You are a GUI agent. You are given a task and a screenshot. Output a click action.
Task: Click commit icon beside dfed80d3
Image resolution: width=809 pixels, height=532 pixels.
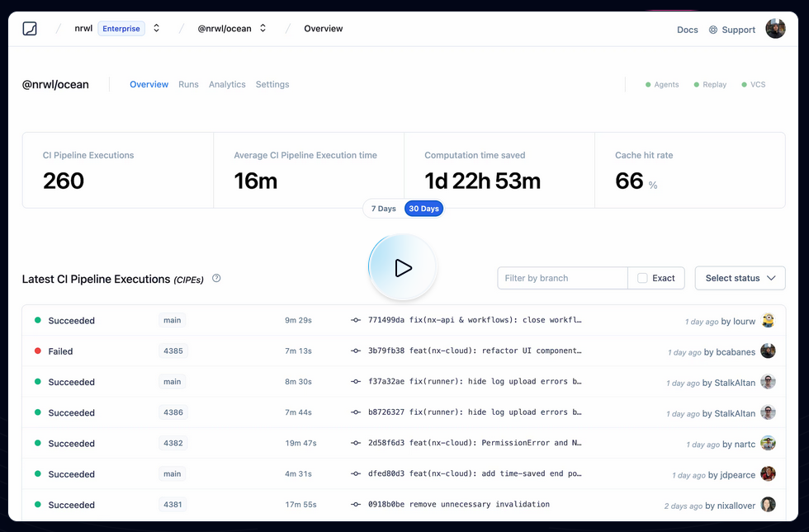(x=356, y=473)
